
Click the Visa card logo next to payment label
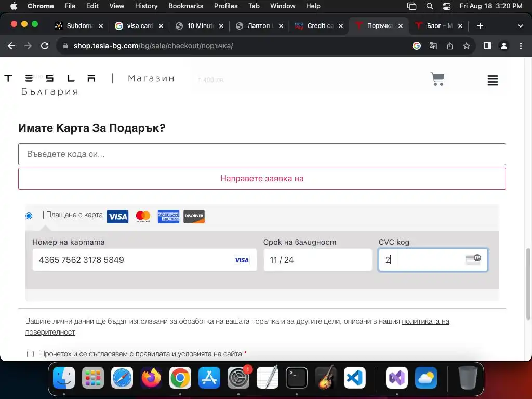[x=117, y=217]
